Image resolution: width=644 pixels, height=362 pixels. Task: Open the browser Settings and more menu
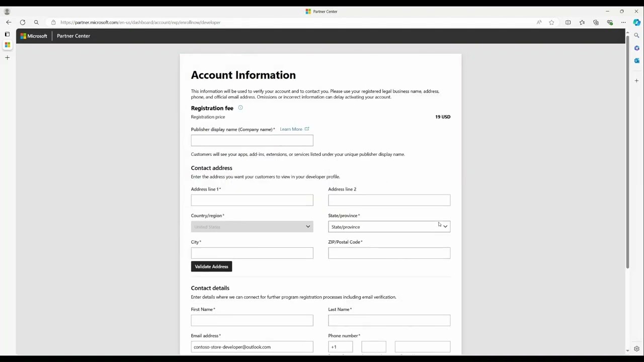(x=623, y=22)
